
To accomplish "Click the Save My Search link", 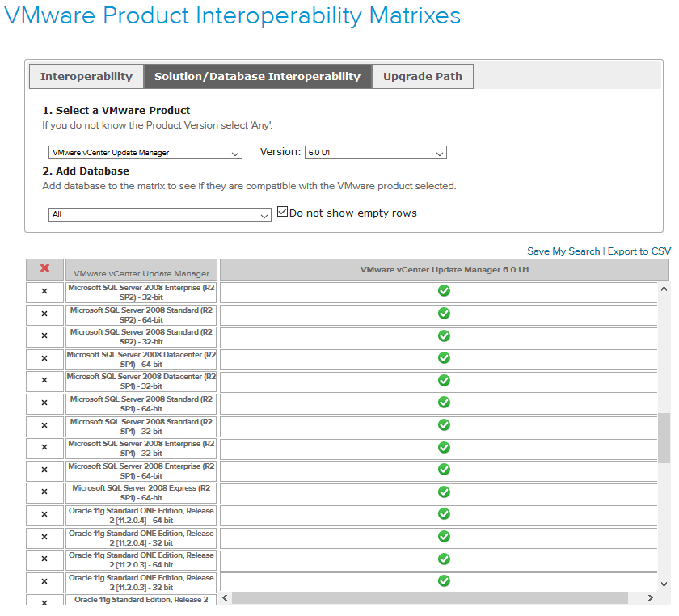I will pos(563,251).
